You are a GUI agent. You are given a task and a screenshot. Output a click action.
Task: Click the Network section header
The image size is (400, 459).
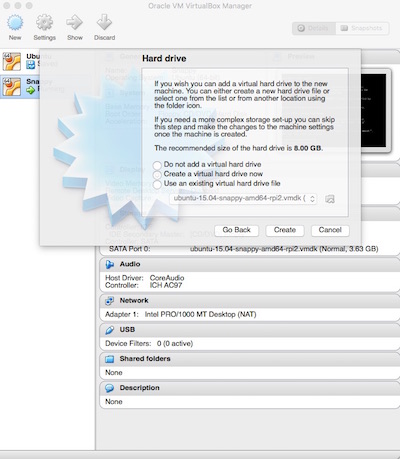pos(250,301)
